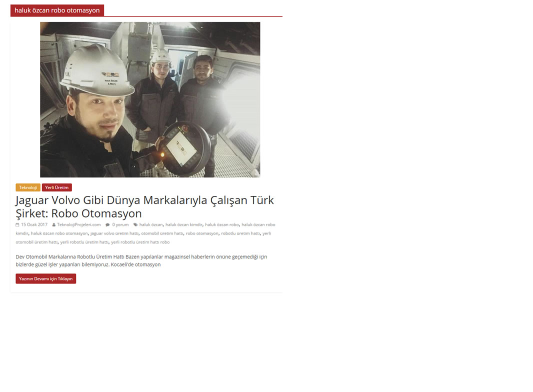Select the yerli robotlu üretim hattı tag
533x392 pixels.
84,242
